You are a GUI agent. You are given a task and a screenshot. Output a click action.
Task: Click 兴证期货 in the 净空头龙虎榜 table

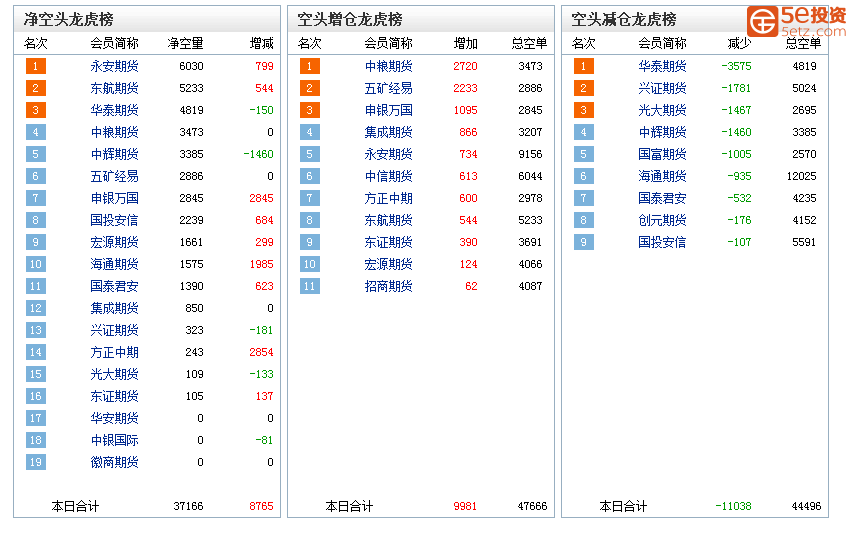(114, 330)
